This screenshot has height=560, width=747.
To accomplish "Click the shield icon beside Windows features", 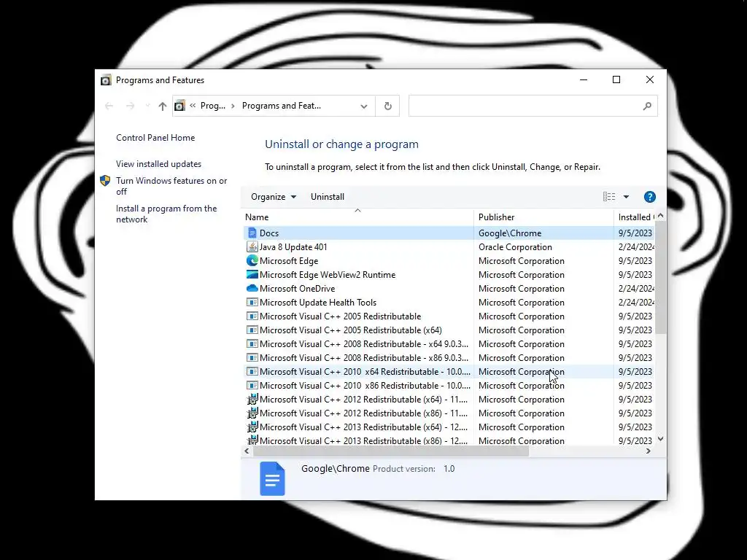I will pyautogui.click(x=105, y=181).
